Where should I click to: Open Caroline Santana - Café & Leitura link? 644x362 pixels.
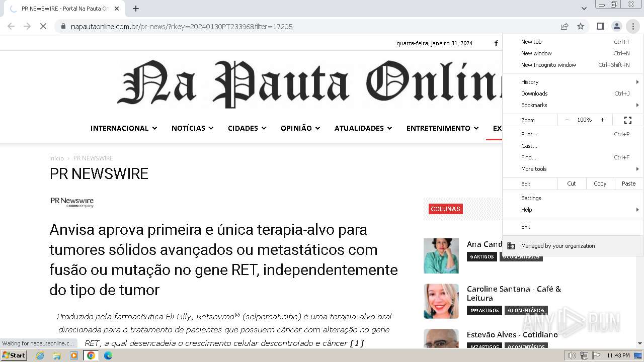(514, 293)
